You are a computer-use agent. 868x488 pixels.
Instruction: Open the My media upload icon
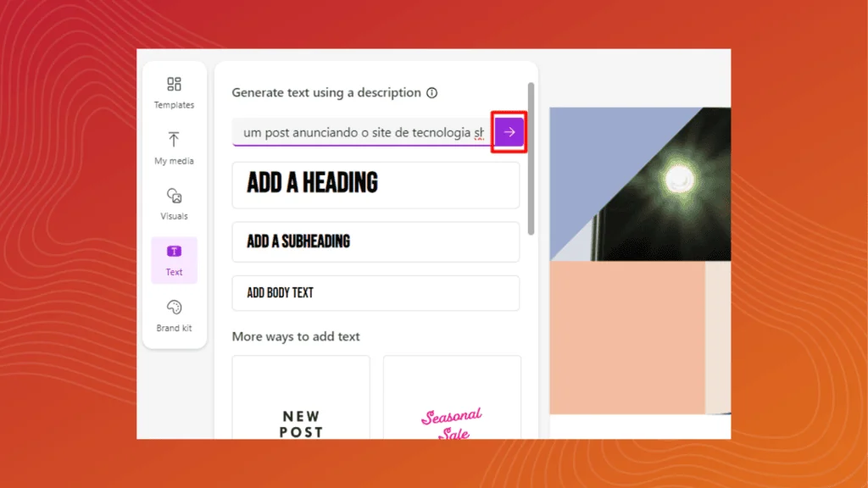(x=174, y=141)
